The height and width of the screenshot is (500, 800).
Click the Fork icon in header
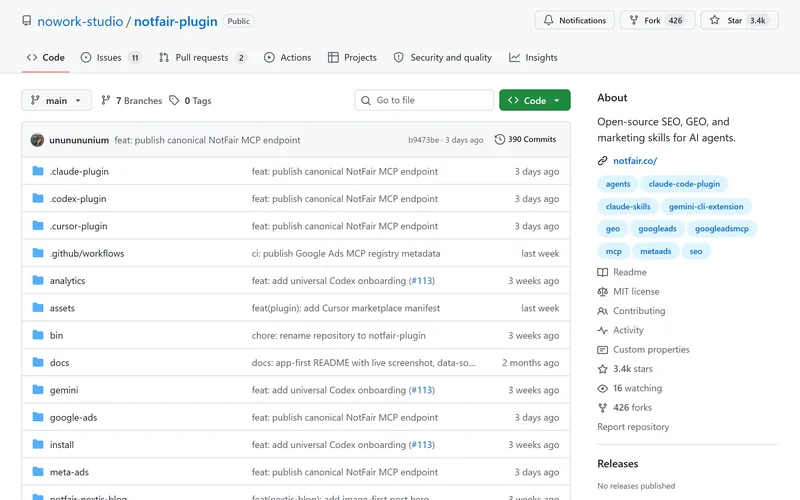[x=634, y=20]
